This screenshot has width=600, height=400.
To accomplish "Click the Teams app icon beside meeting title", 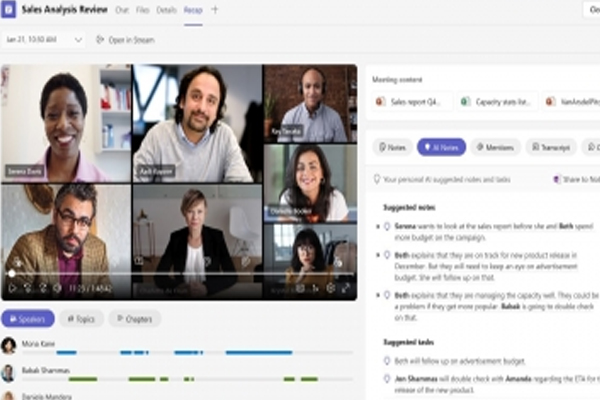I will (9, 9).
